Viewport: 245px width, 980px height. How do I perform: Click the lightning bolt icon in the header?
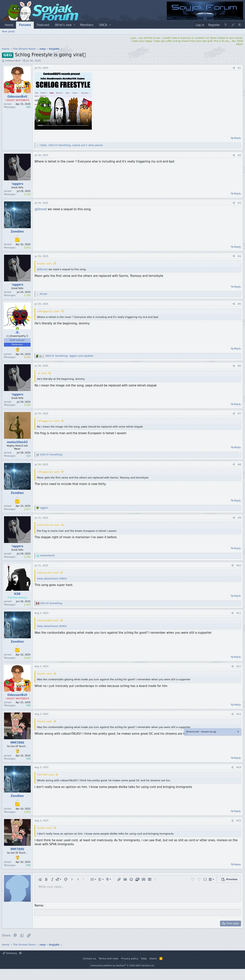(x=226, y=25)
